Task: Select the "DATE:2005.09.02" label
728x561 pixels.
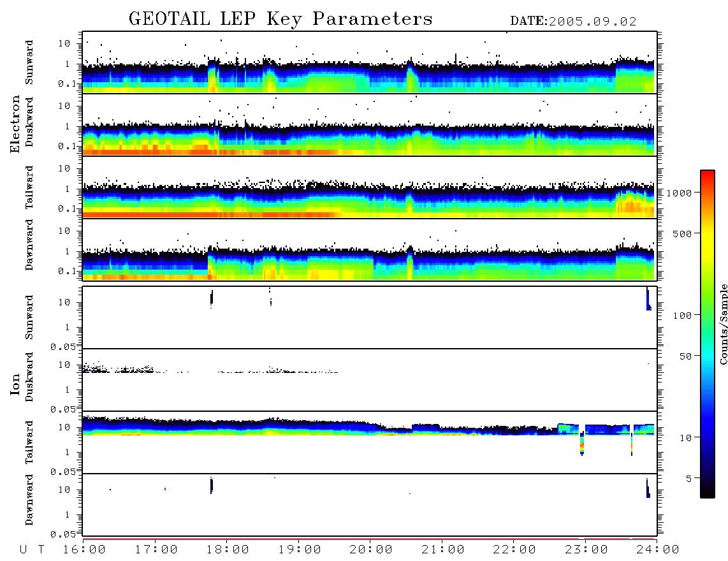Action: [573, 22]
